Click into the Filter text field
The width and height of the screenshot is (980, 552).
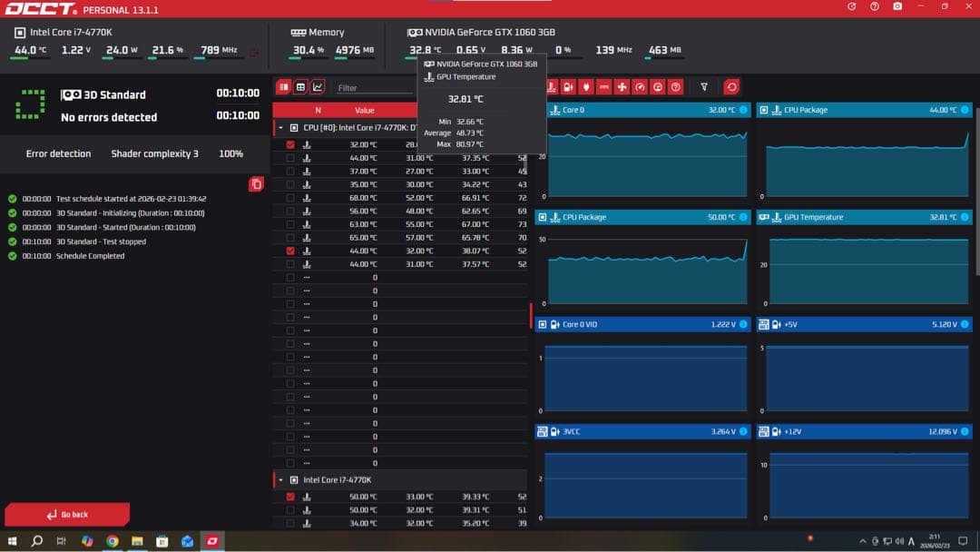372,88
